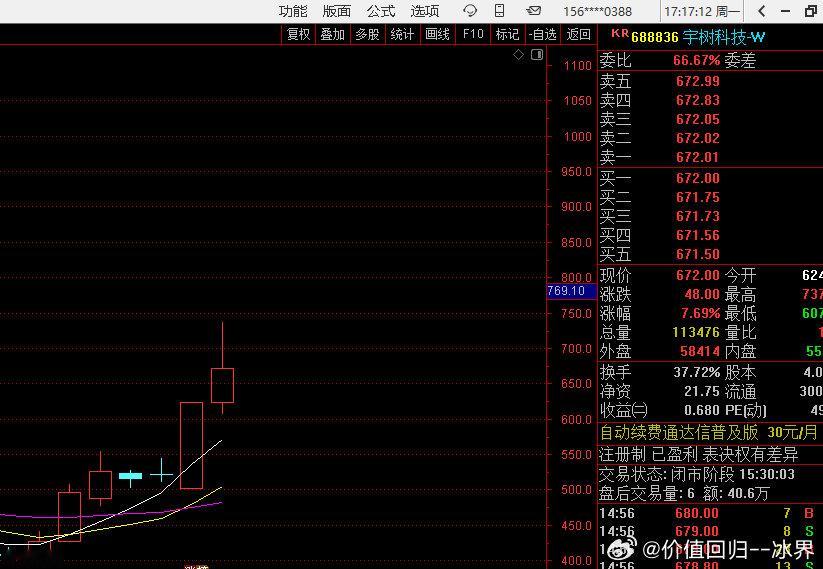823x569 pixels.
Task: Click the 今开 label
Action: tap(740, 275)
